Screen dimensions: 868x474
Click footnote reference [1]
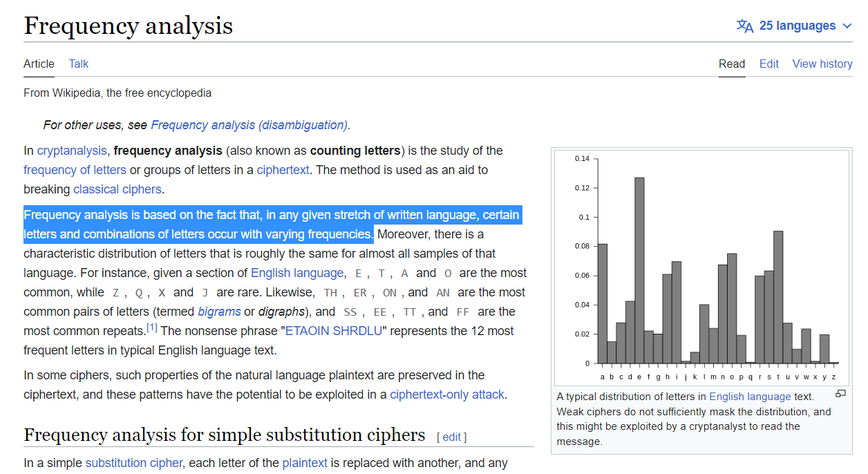point(152,328)
